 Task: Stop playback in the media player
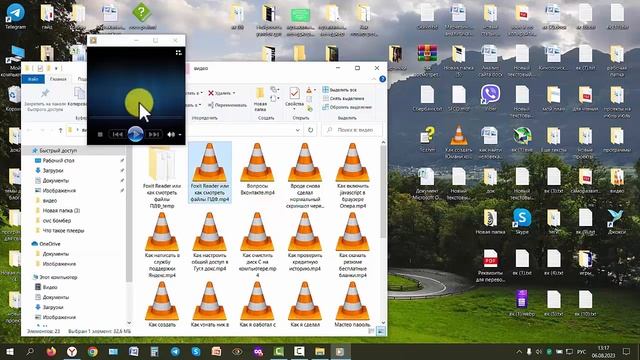[x=100, y=134]
